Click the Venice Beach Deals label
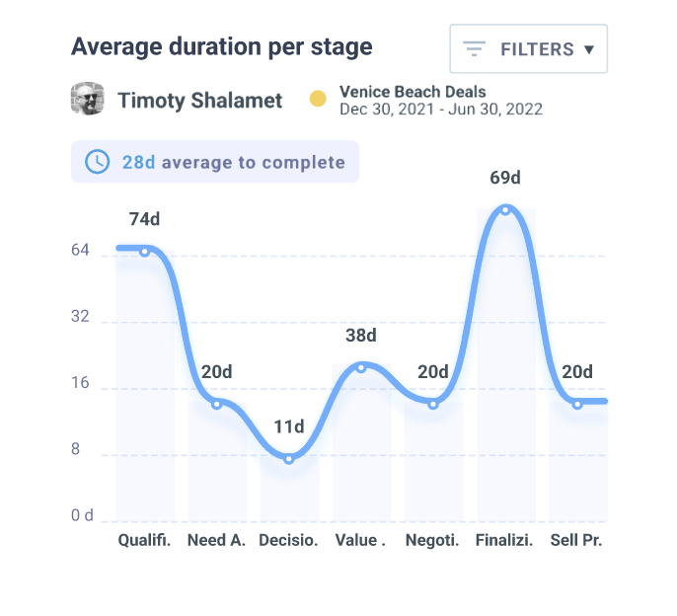677x616 pixels. click(x=413, y=92)
